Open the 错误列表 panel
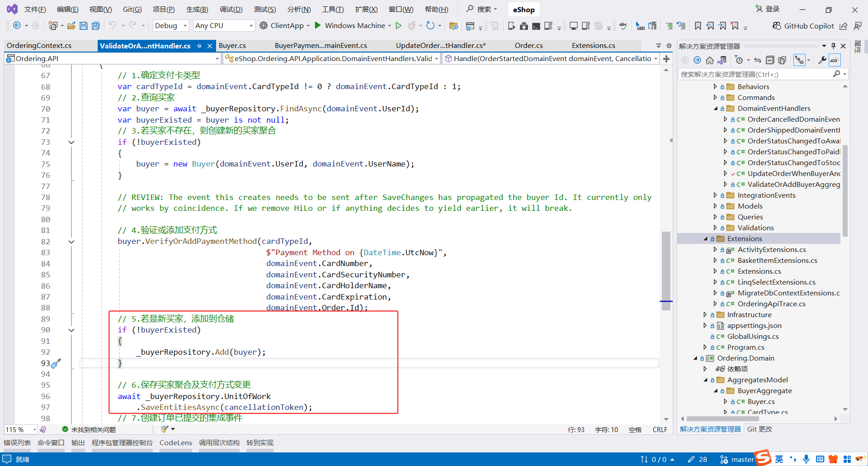This screenshot has width=868, height=466. point(17,443)
